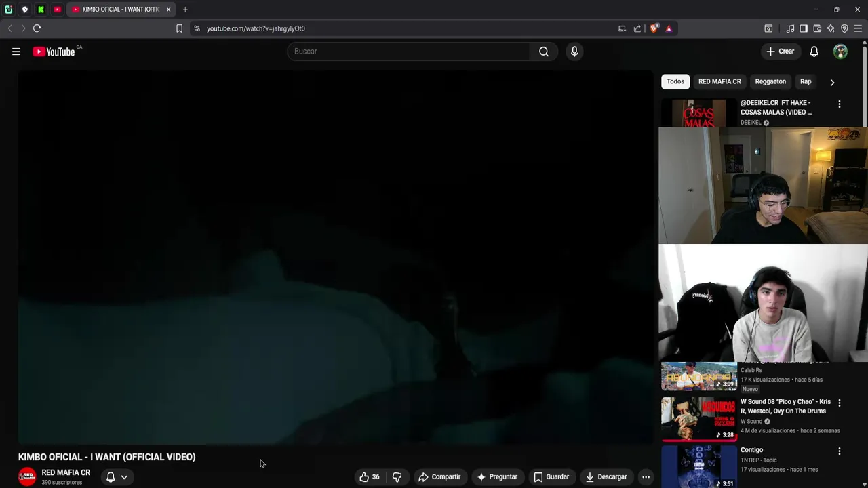The height and width of the screenshot is (488, 868).
Task: Switch to the first pinned tab
Action: click(8, 9)
